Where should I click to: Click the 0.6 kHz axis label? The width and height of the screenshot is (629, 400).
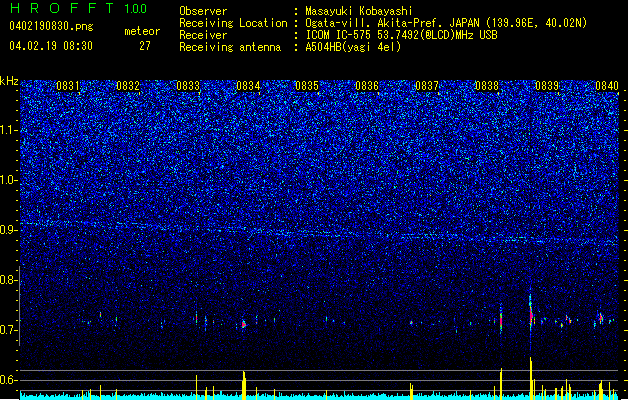click(x=9, y=380)
